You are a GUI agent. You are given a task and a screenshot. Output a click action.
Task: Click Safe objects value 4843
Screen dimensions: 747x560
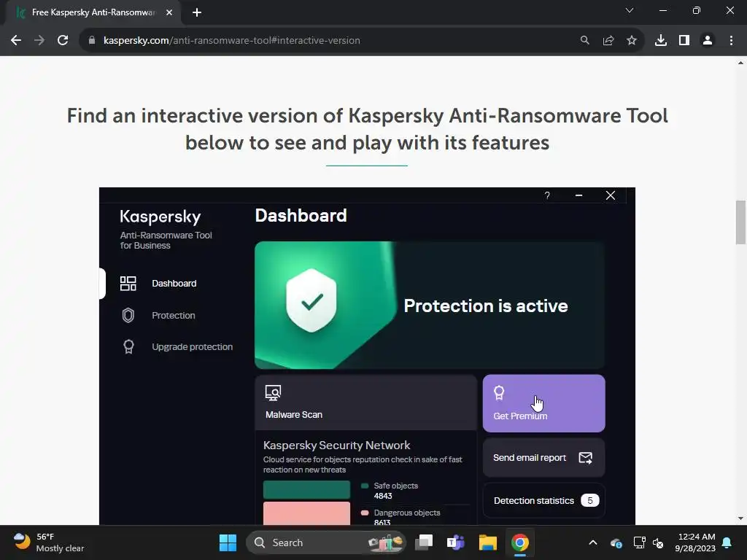tap(382, 496)
